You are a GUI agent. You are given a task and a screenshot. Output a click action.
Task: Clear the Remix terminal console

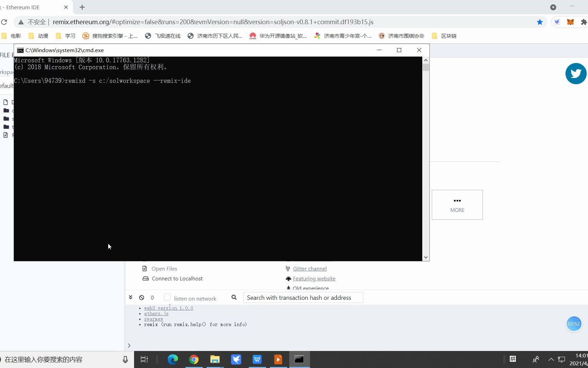click(142, 297)
